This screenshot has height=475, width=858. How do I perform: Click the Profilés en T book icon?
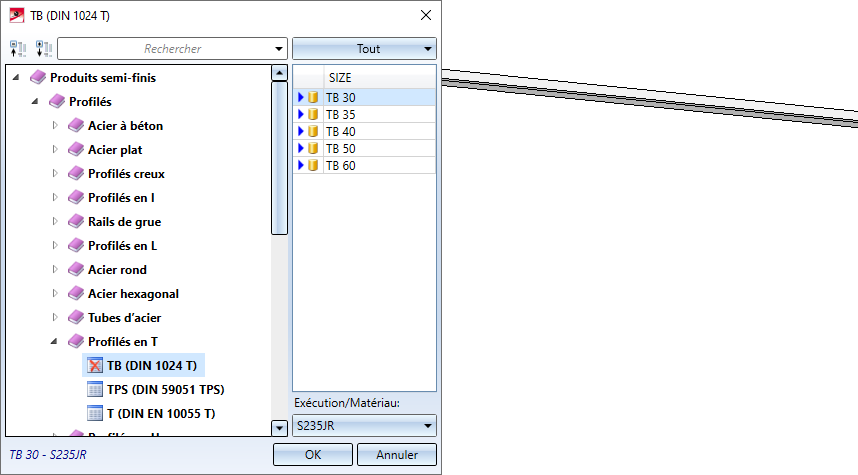tap(76, 341)
